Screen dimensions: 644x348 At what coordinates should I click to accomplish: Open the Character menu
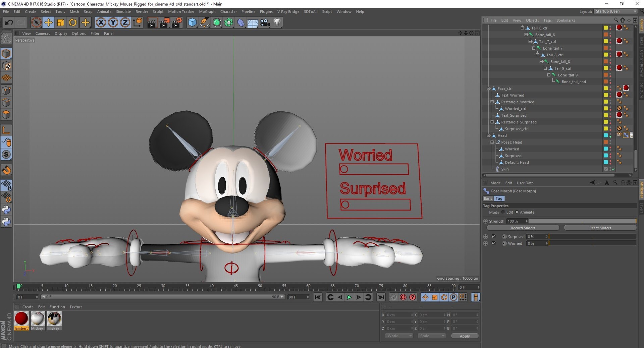[228, 11]
